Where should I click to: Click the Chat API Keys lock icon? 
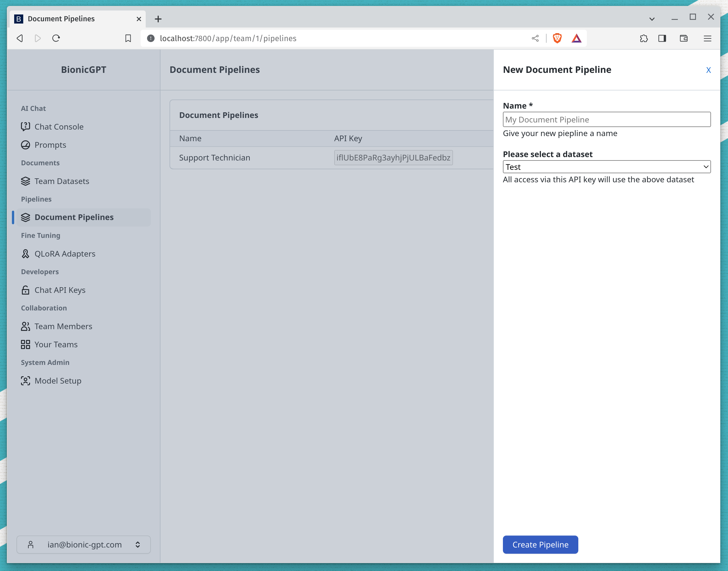pyautogui.click(x=26, y=290)
